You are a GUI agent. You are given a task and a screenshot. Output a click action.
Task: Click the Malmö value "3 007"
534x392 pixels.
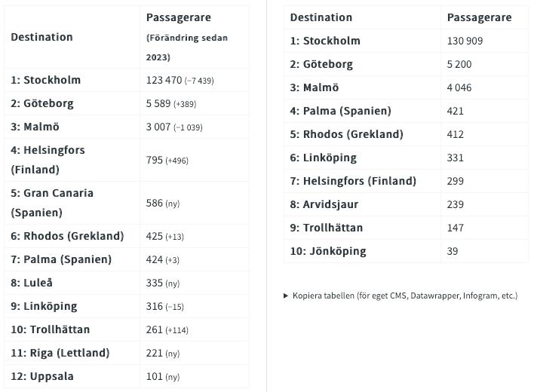[x=158, y=127]
